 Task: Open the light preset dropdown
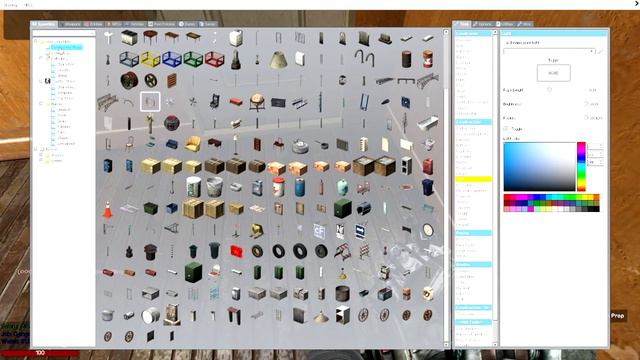[549, 51]
